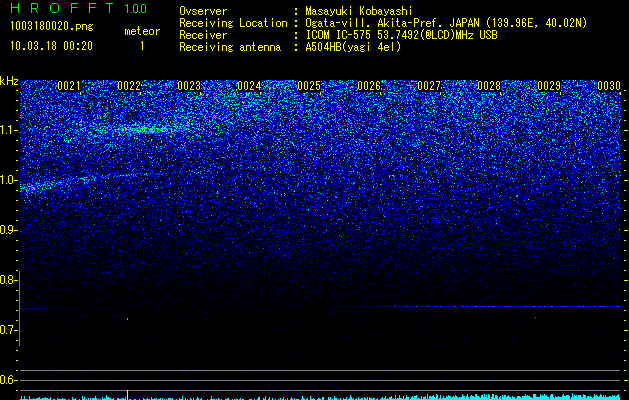Click the 0023 time marker
The height and width of the screenshot is (400, 629).
[189, 86]
